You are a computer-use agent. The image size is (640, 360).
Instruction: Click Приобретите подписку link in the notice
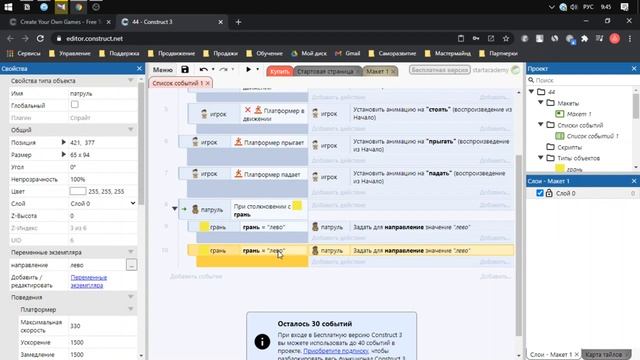click(336, 351)
